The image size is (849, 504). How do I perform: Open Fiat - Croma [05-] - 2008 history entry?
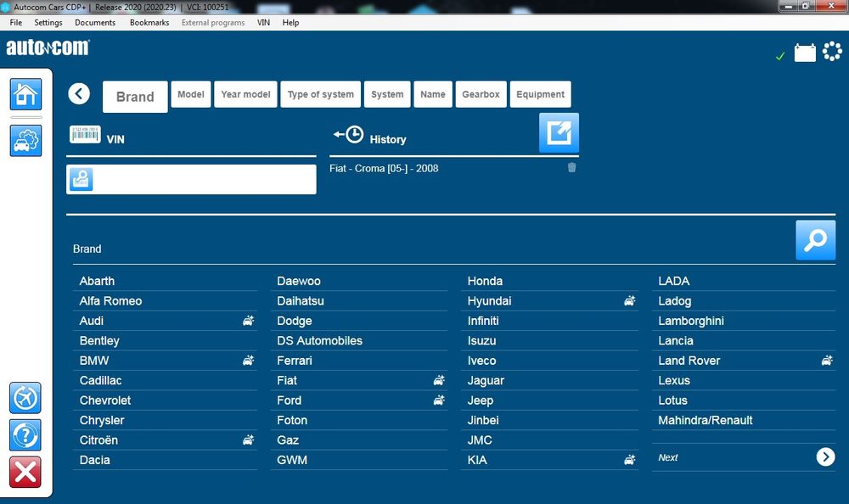[384, 168]
